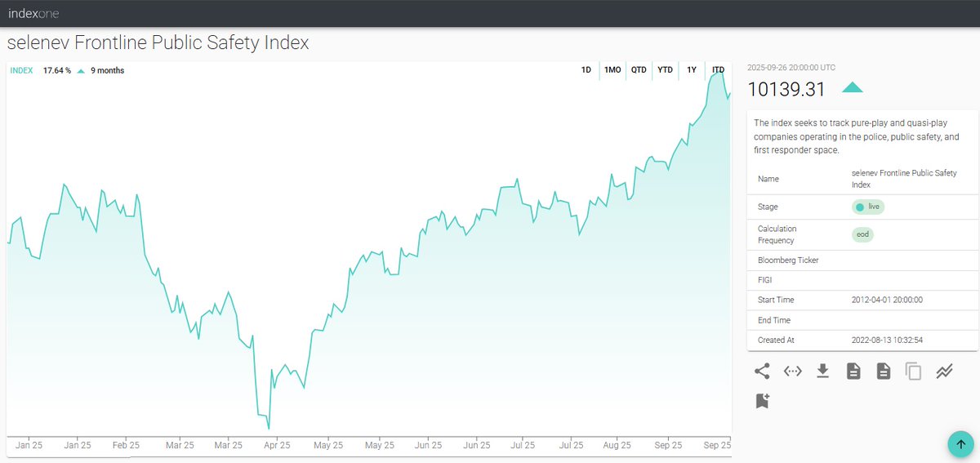Click the Apr 25 axis label
The width and height of the screenshot is (980, 463).
(x=278, y=446)
